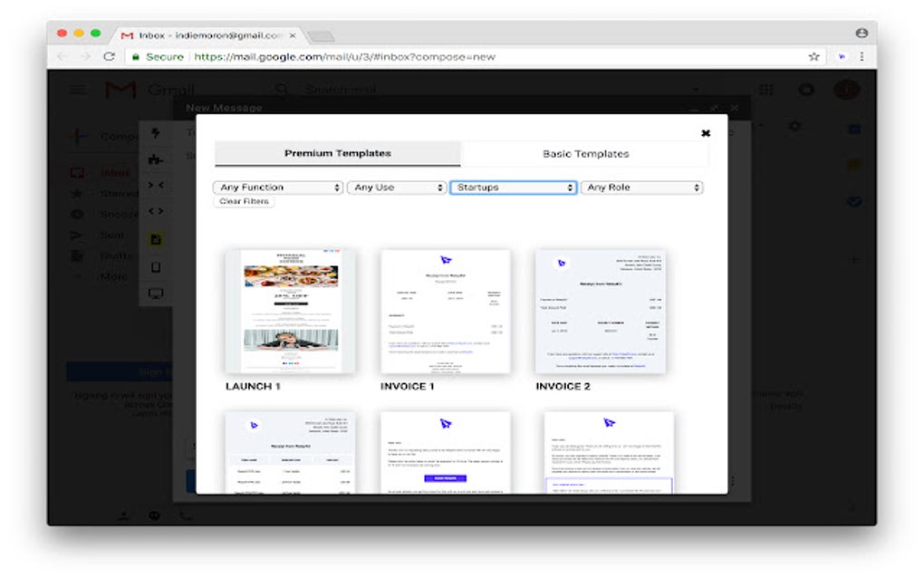Viewport: 924px width, 578px height.
Task: Reload the page
Action: [109, 56]
